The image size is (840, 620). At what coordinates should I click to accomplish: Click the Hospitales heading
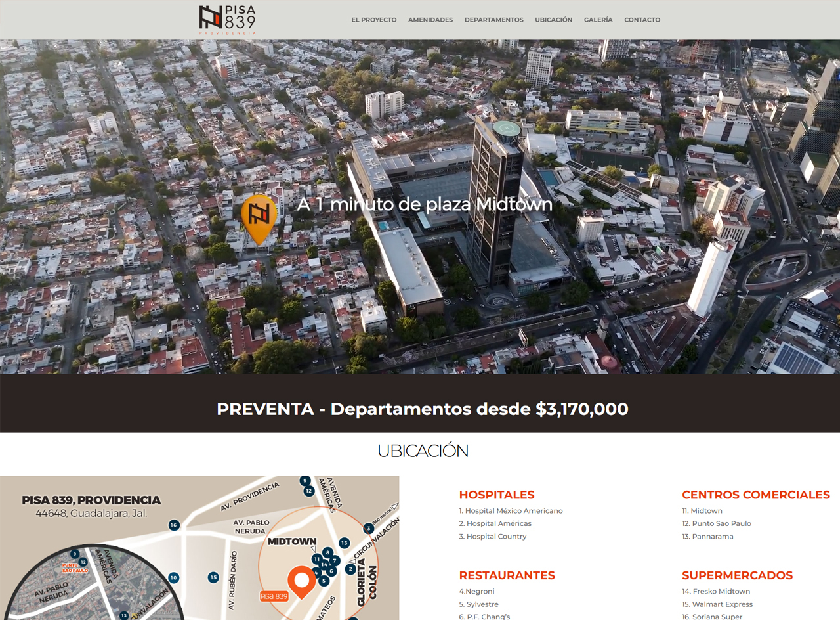point(497,495)
